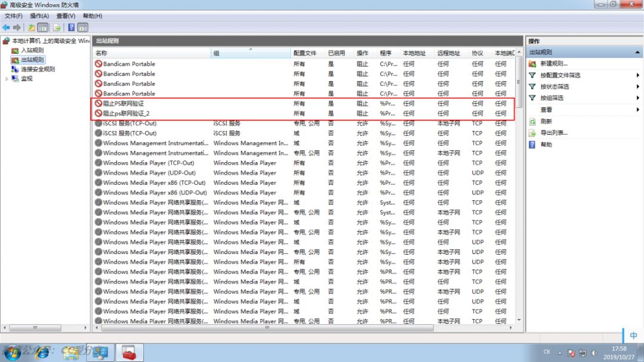
Task: Select 连接安全规则 in the tree
Action: tap(38, 69)
